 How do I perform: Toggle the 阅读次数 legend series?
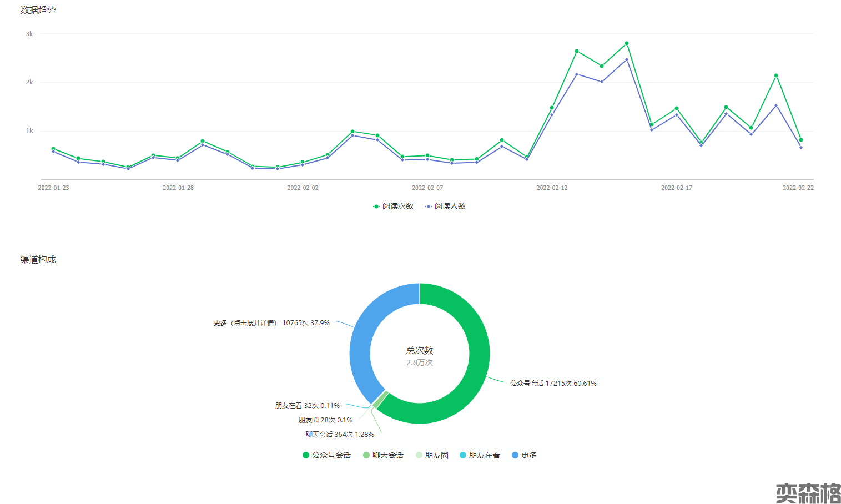pyautogui.click(x=393, y=206)
